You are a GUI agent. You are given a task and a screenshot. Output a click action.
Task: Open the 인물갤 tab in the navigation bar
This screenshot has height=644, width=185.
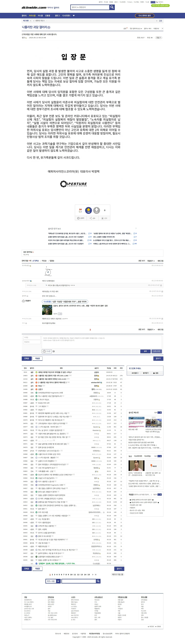tap(48, 15)
